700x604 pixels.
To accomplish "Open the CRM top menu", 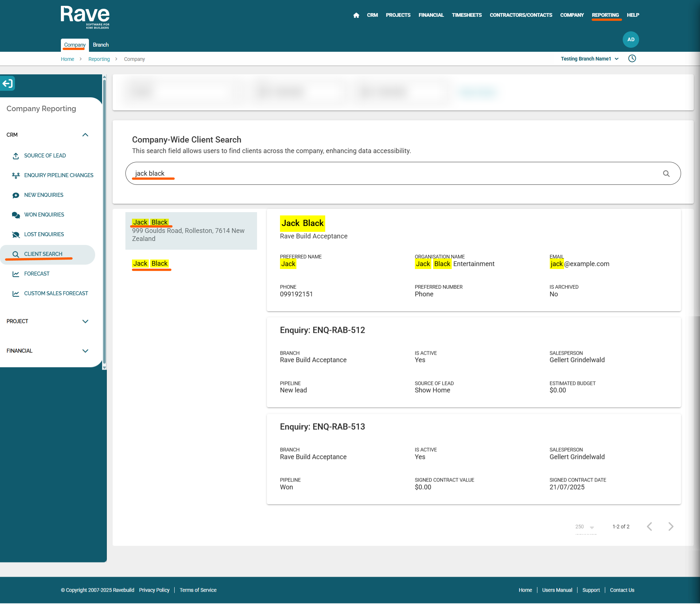I will [x=372, y=15].
